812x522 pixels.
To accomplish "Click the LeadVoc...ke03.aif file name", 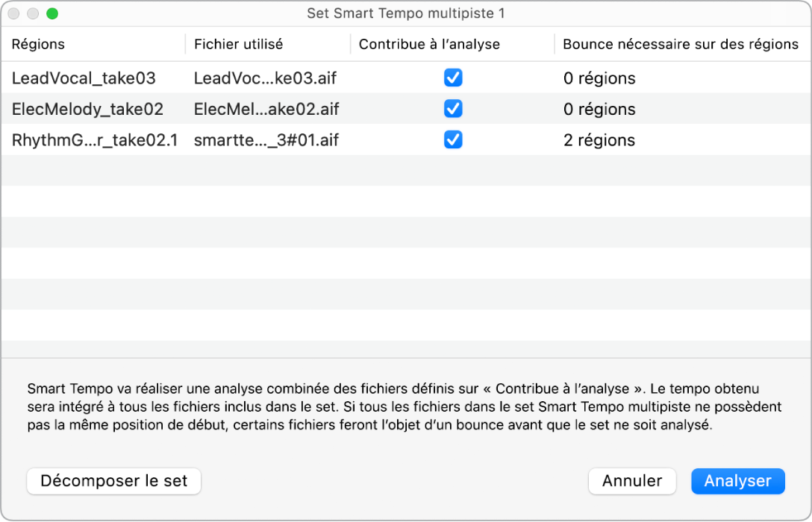I will click(265, 78).
